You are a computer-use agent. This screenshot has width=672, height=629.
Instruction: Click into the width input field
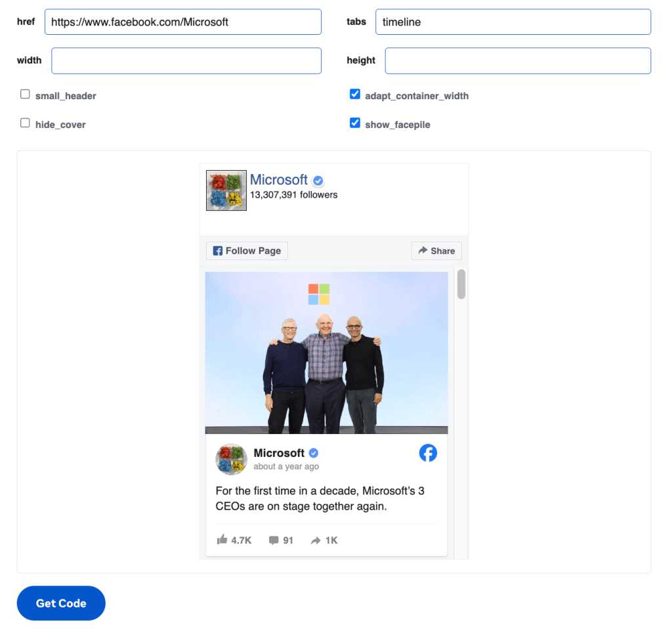[x=186, y=60]
